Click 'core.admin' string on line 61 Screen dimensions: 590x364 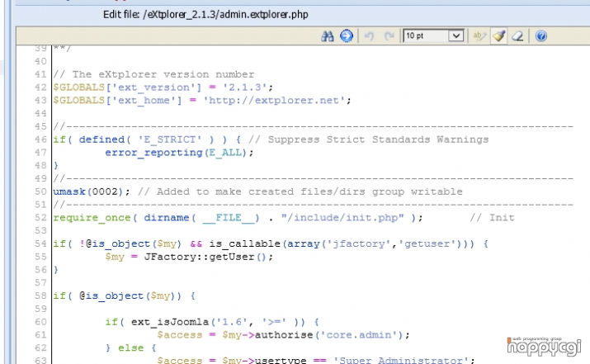coord(359,334)
